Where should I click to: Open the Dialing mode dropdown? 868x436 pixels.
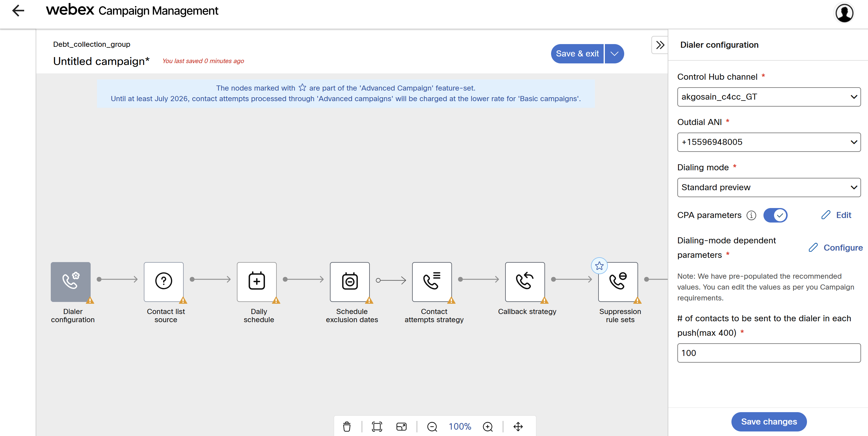pos(769,187)
